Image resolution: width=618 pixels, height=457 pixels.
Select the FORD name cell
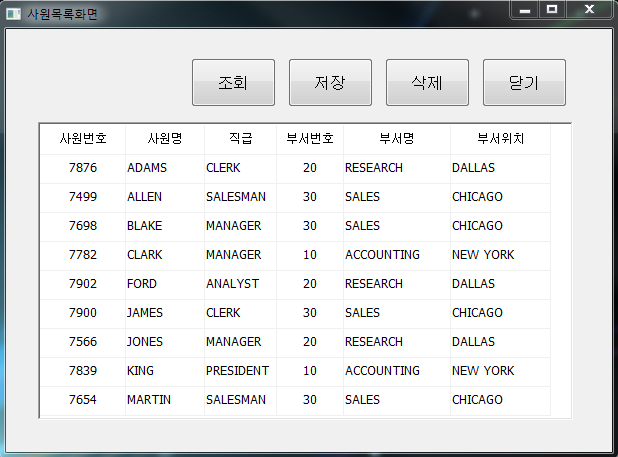pos(165,284)
